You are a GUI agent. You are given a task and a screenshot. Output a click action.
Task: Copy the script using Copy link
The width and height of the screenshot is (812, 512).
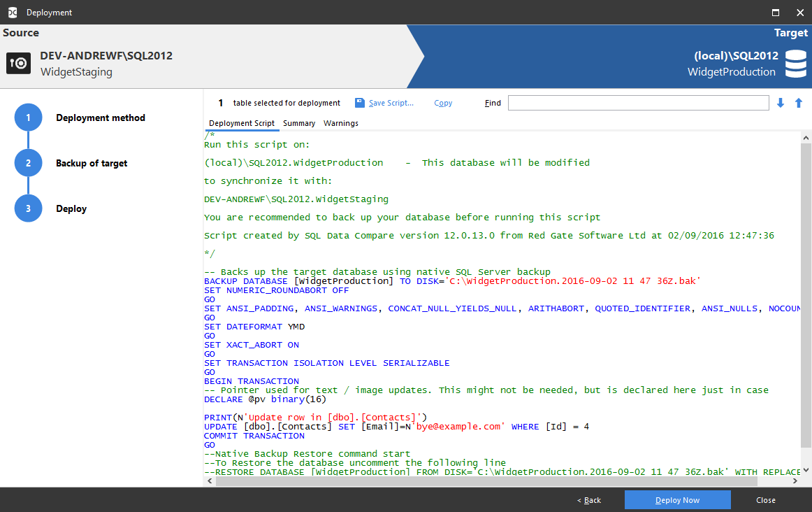click(443, 103)
